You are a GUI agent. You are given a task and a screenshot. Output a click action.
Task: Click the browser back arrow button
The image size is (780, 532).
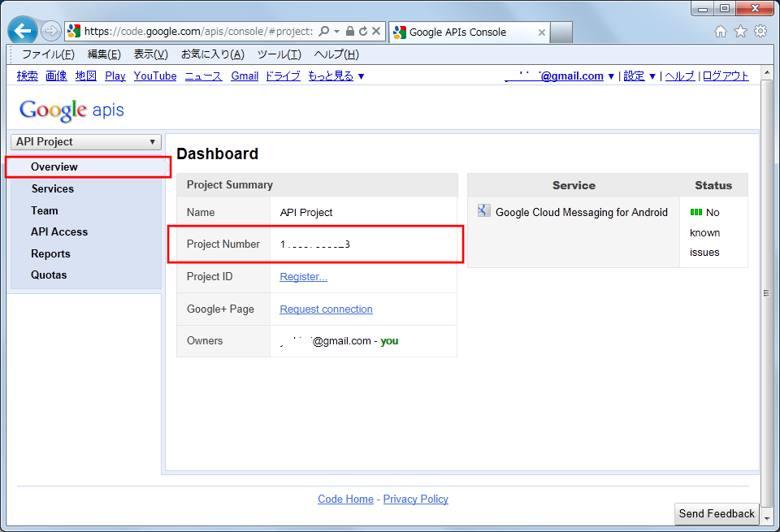23,31
